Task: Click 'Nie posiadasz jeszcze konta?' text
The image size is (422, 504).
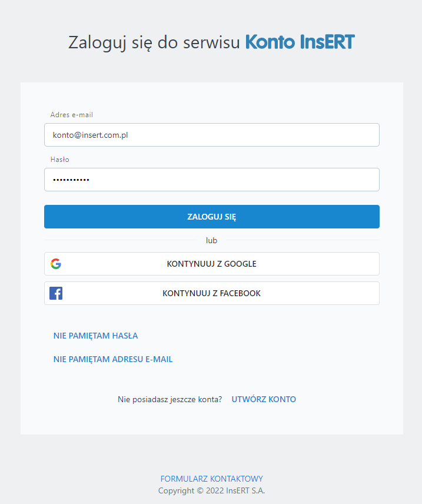Action: [x=170, y=399]
